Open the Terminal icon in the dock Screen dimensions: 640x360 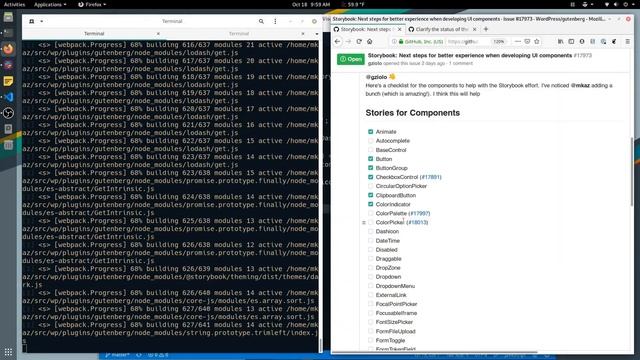click(8, 33)
